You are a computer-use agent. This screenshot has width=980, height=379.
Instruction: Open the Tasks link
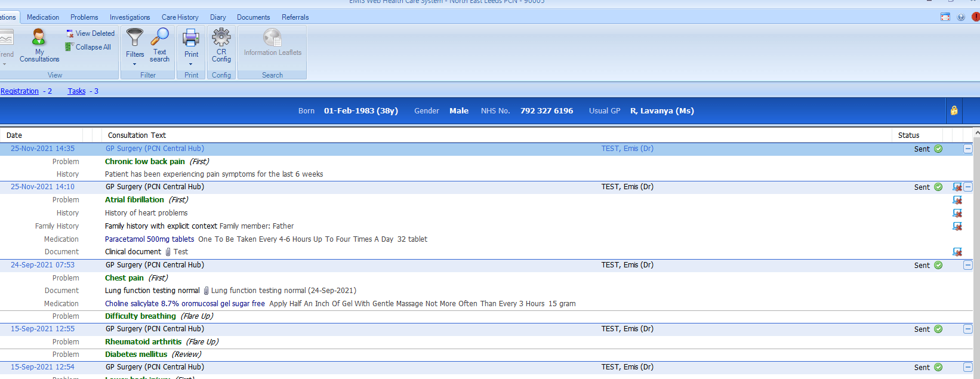click(76, 91)
